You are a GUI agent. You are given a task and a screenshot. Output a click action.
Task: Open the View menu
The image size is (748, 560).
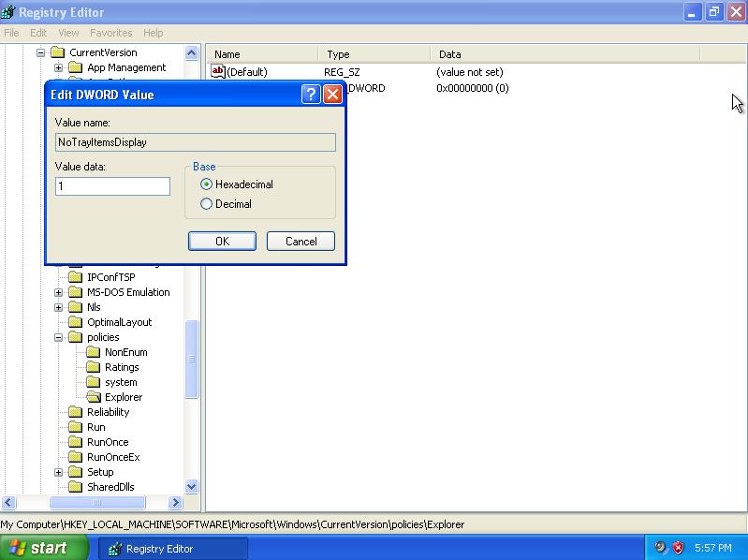pos(68,33)
